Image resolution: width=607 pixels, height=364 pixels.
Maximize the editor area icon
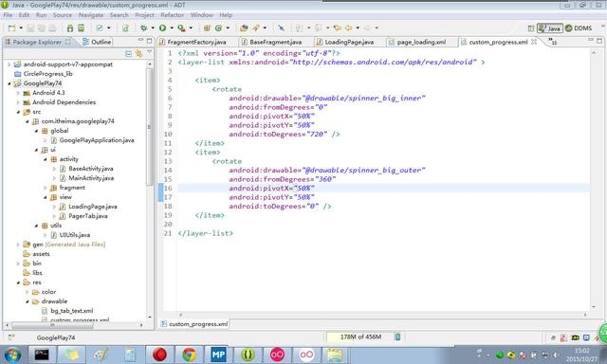[x=599, y=40]
